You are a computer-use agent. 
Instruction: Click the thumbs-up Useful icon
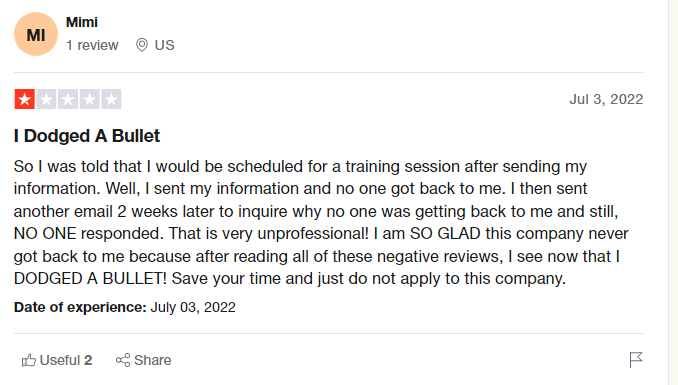[x=29, y=360]
